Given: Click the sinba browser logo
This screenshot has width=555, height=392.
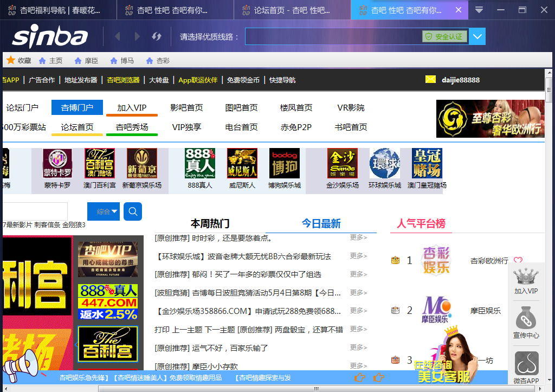Looking at the screenshot, I should click(49, 36).
